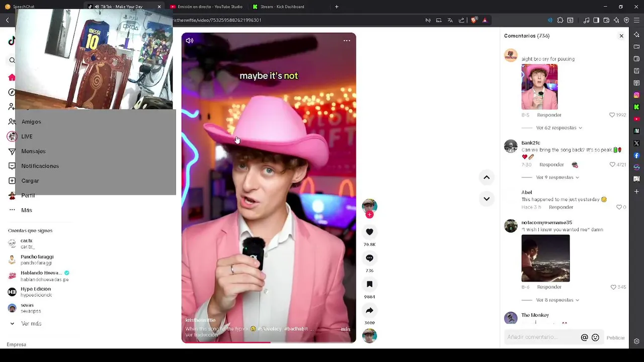644x362 pixels.
Task: Go to the previous video with the up arrow
Action: tap(487, 177)
